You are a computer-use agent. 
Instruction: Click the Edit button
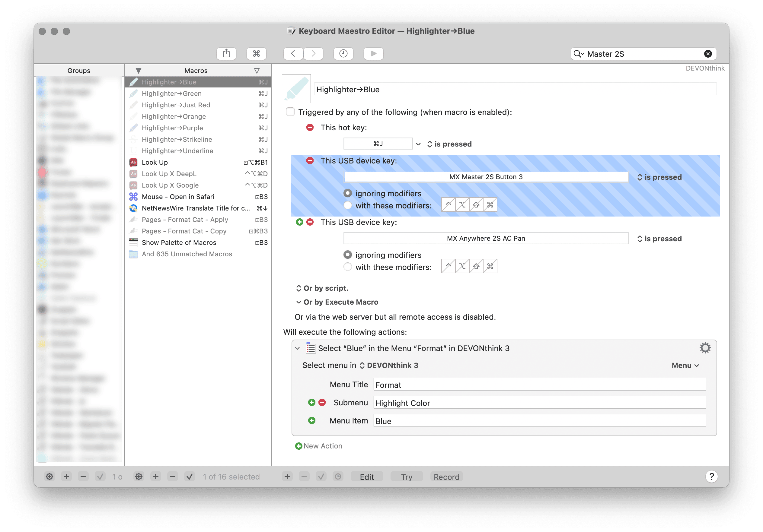[366, 477]
